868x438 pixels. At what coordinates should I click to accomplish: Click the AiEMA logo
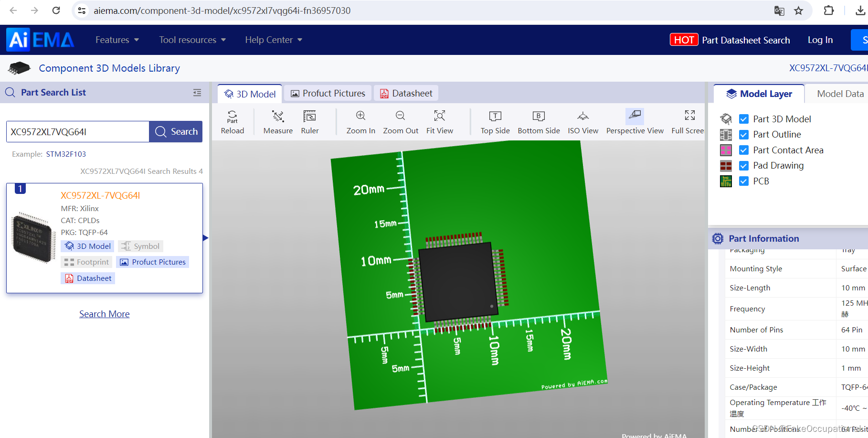coord(40,40)
